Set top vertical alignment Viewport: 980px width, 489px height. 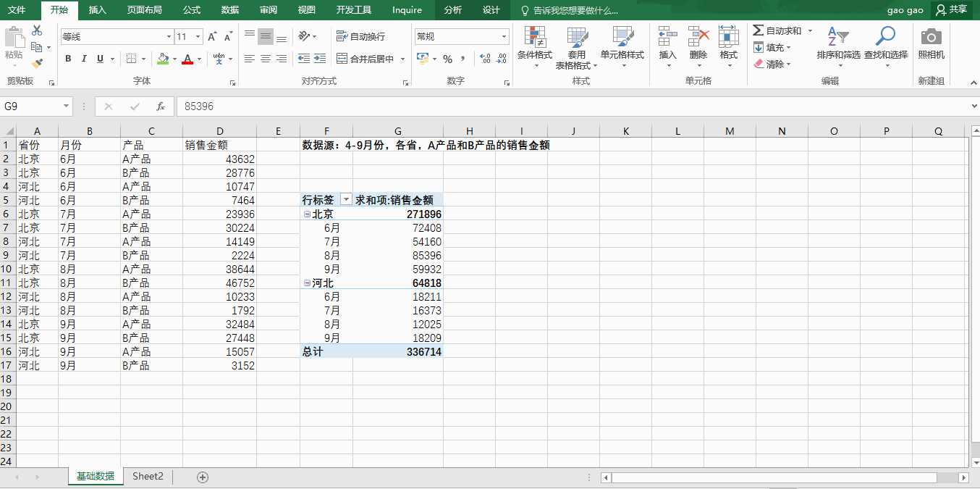click(250, 36)
